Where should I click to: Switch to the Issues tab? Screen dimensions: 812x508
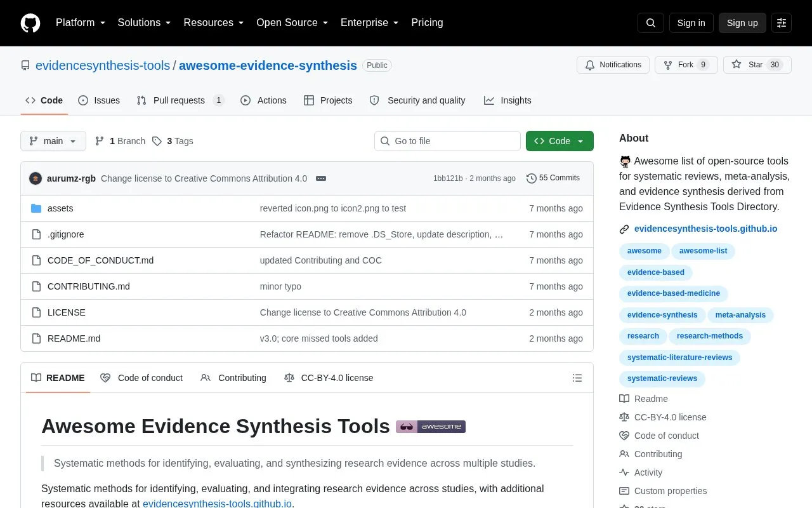pyautogui.click(x=99, y=100)
